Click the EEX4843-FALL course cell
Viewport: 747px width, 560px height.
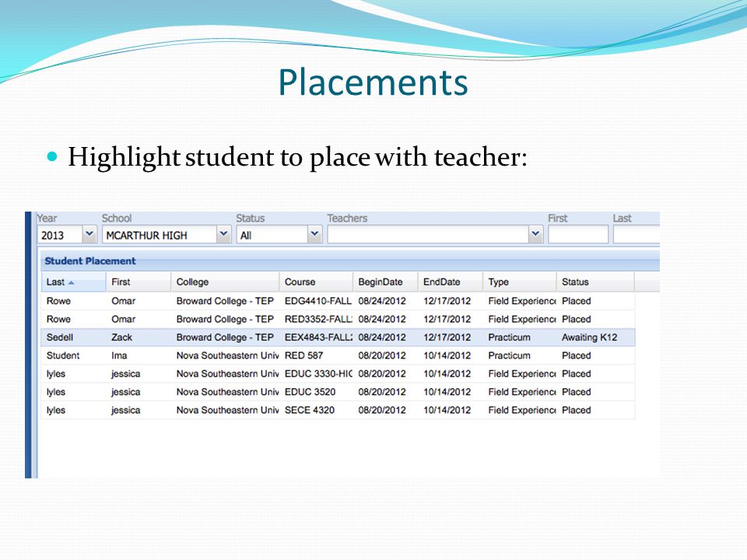click(x=318, y=337)
